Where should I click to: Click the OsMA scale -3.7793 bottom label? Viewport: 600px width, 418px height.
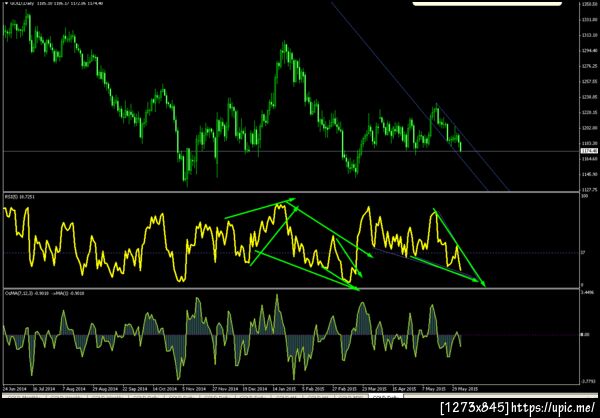[x=587, y=381]
